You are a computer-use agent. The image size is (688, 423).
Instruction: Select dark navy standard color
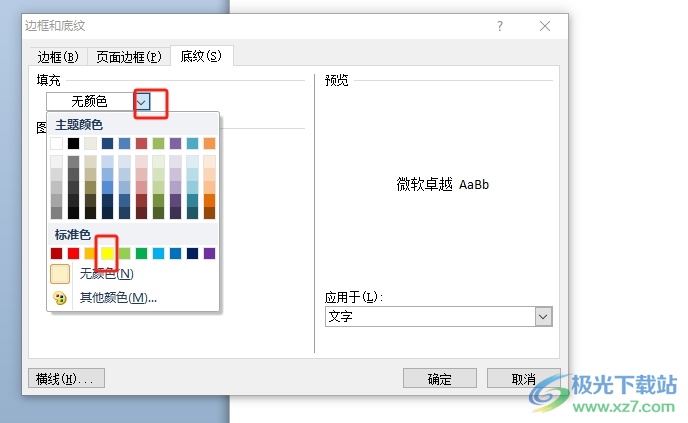pyautogui.click(x=192, y=253)
